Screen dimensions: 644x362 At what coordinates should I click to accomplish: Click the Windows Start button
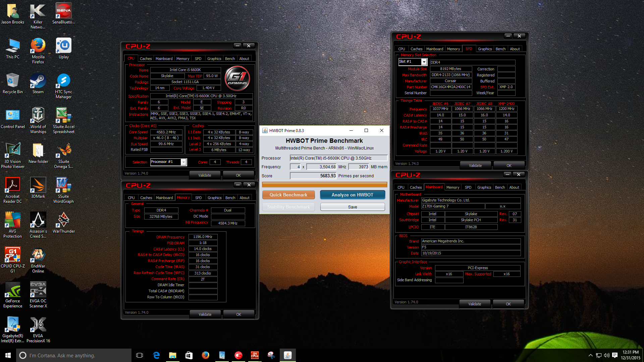(x=8, y=355)
